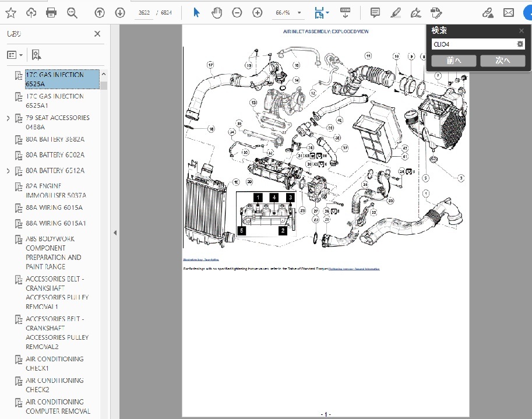Open ACCESSORIES BELT CRANKSHAFT PULLEY REMOVAL2 bookmark

click(x=57, y=333)
